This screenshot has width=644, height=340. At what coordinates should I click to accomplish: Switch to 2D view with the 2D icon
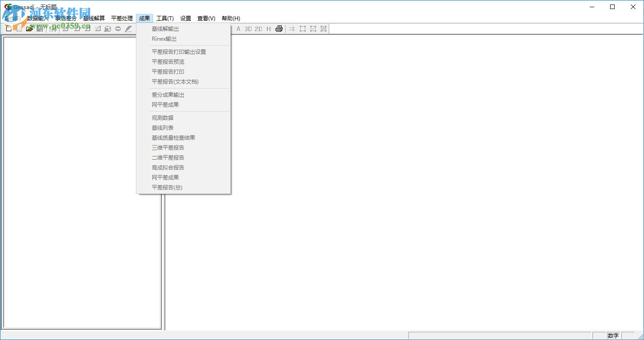[258, 29]
